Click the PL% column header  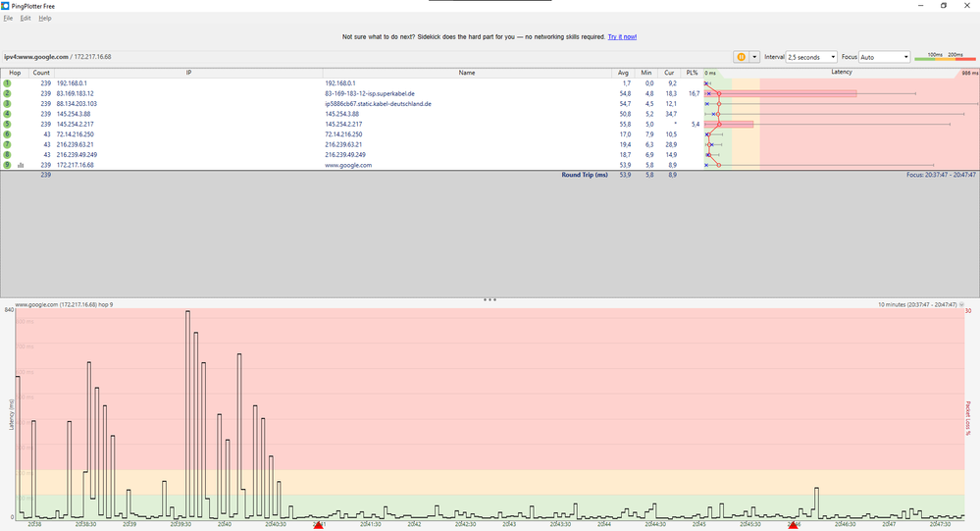[692, 74]
